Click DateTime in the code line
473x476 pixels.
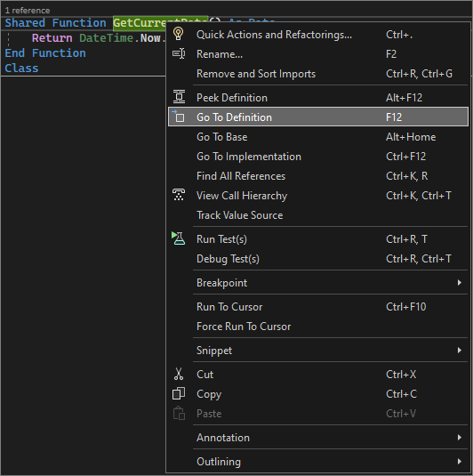click(x=106, y=38)
